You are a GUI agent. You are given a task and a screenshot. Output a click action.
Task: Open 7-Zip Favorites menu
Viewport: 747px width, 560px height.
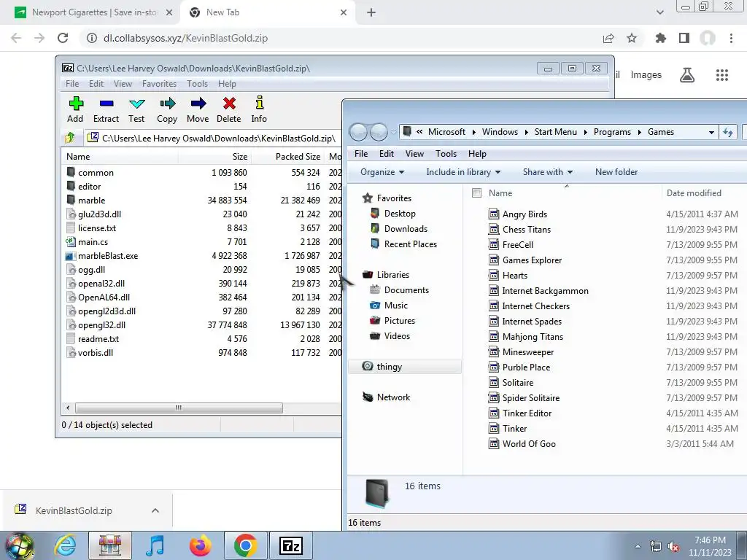pos(159,84)
